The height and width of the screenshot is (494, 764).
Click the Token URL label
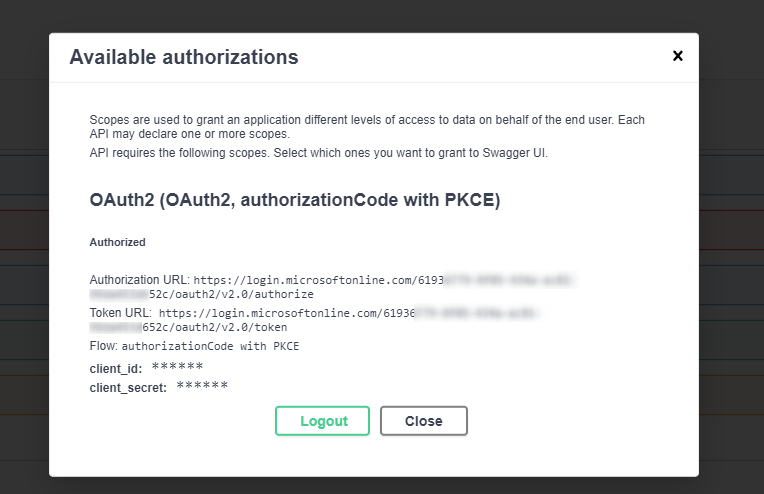122,312
